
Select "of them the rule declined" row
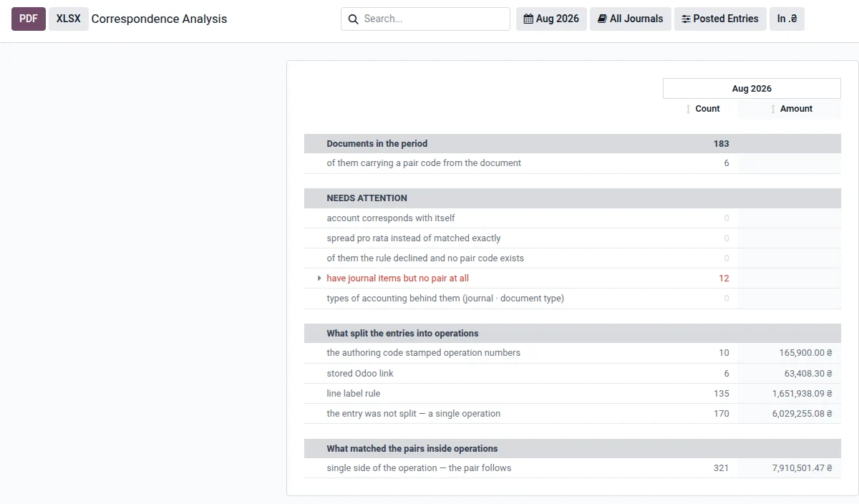tap(573, 258)
